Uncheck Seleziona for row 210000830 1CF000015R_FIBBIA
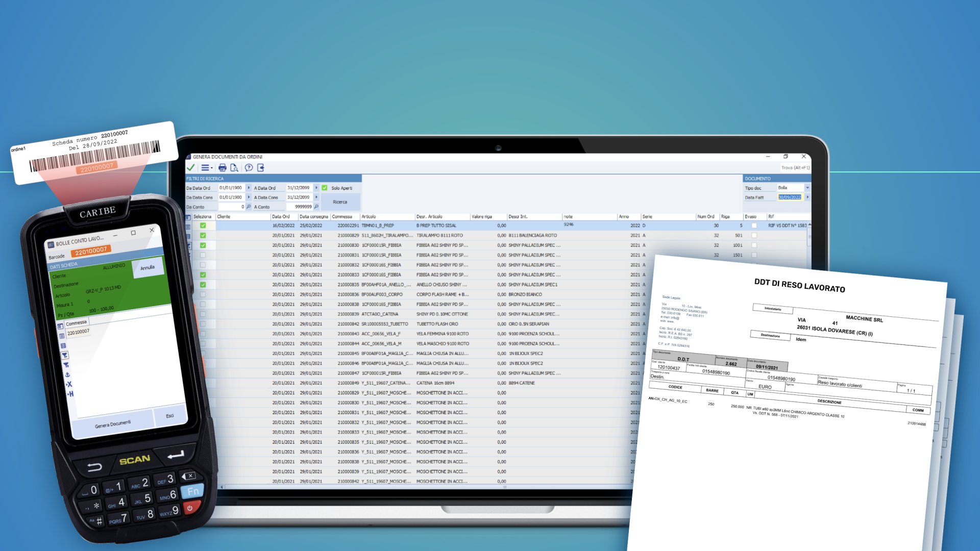The height and width of the screenshot is (551, 980). [x=203, y=245]
